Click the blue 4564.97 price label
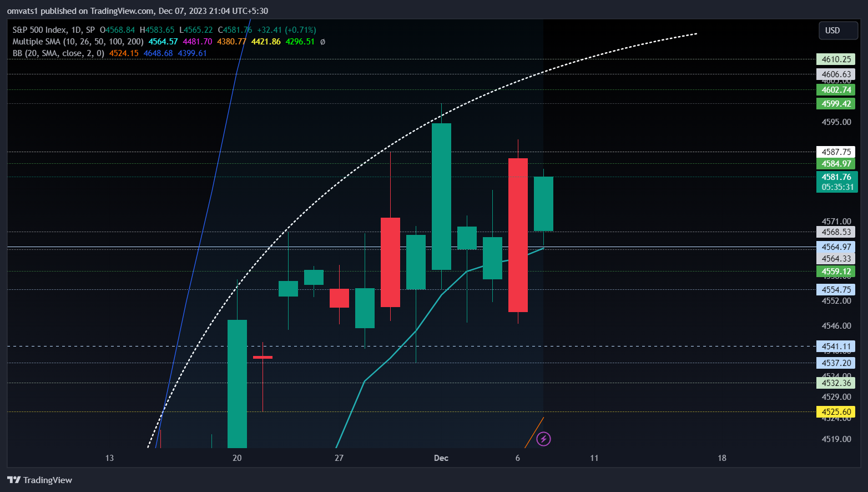Image resolution: width=868 pixels, height=492 pixels. tap(836, 247)
